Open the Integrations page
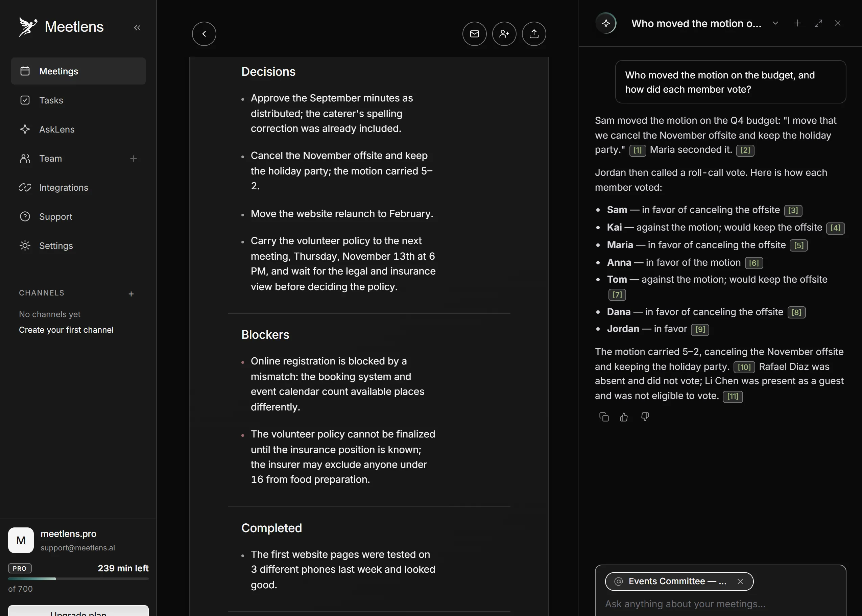The image size is (862, 616). [x=78, y=187]
